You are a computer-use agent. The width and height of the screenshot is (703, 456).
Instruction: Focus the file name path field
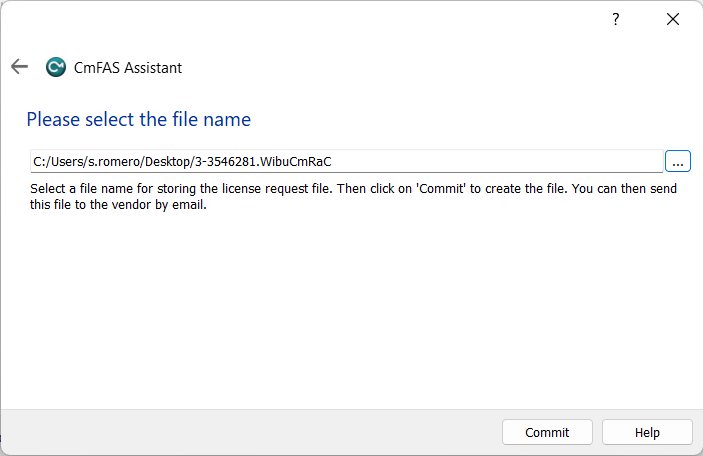pos(500,161)
